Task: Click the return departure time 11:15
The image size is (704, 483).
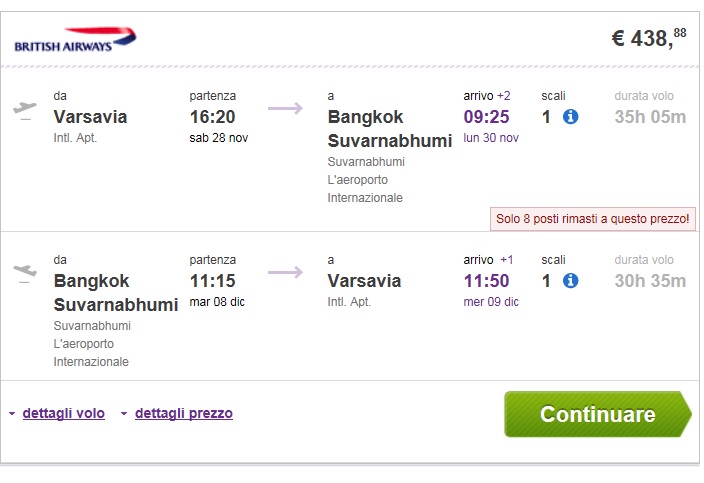Action: (x=212, y=281)
